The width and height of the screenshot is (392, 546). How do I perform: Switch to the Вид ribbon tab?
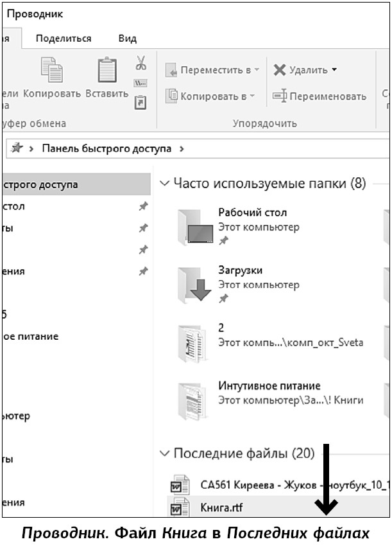pos(128,39)
